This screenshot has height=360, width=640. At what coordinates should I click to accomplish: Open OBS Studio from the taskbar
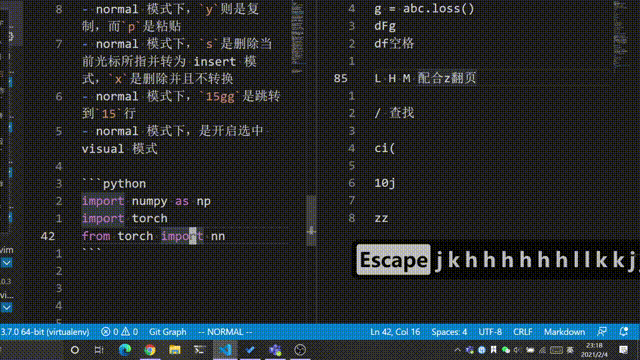(300, 350)
